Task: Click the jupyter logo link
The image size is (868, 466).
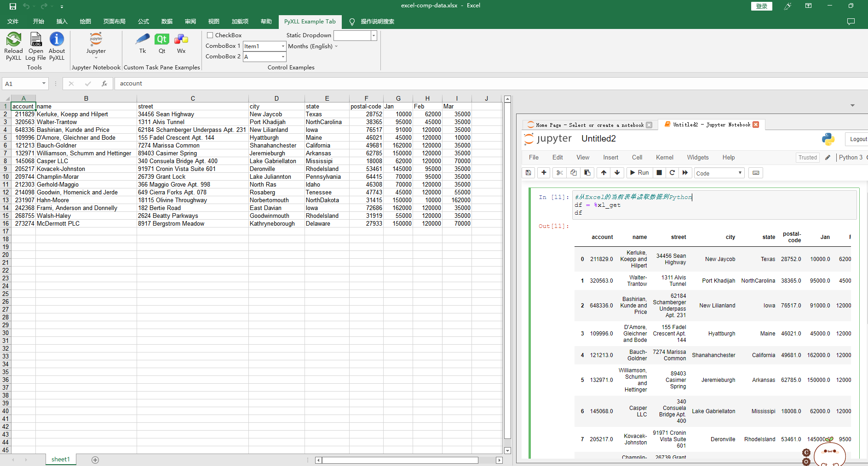Action: (x=548, y=139)
